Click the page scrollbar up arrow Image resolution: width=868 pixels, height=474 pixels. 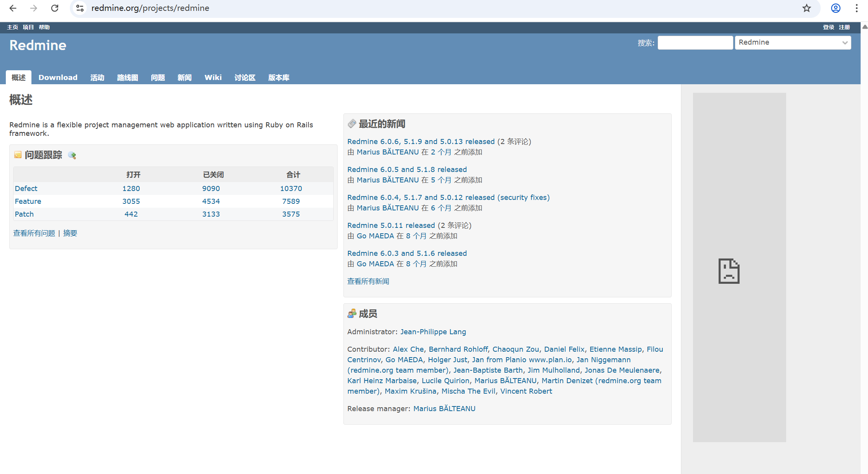coord(865,27)
